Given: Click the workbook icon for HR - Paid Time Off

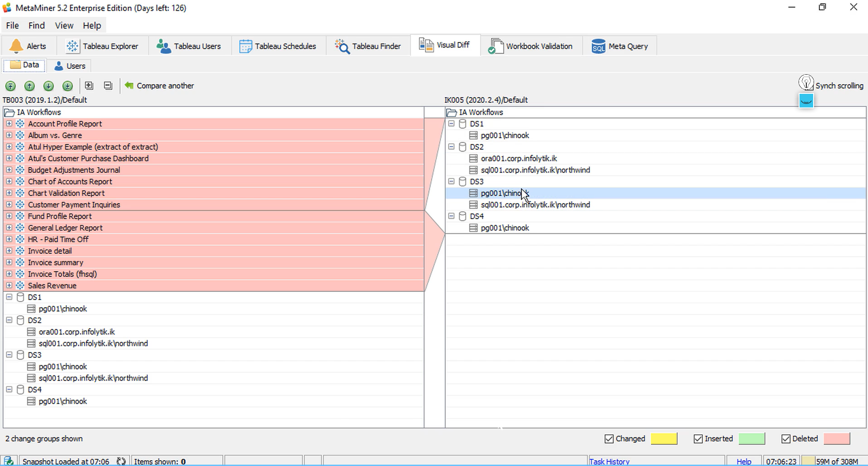Looking at the screenshot, I should click(20, 239).
